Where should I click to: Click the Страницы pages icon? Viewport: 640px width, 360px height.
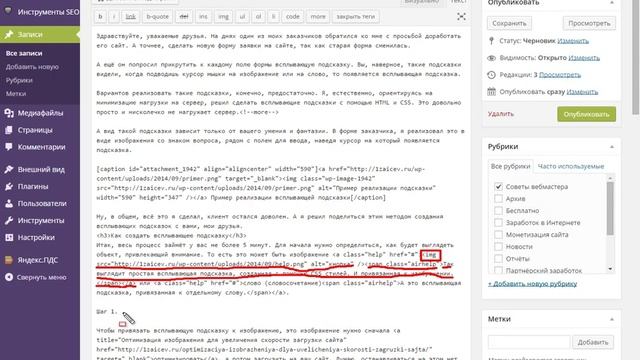click(9, 130)
